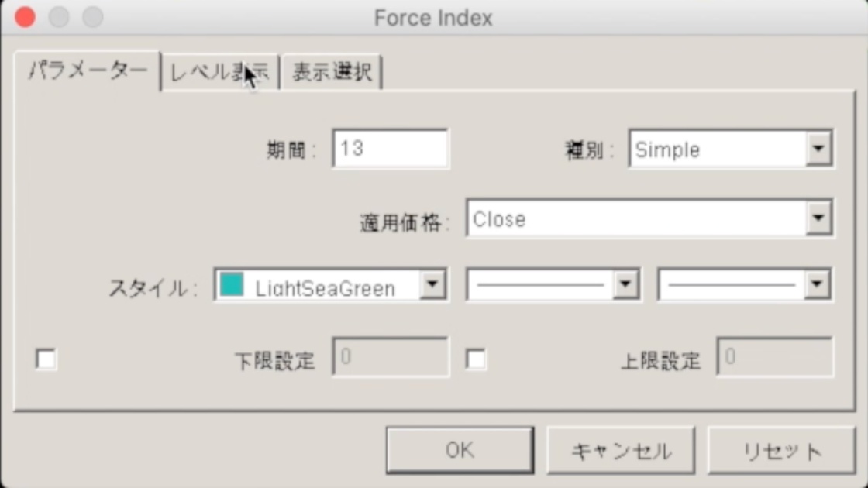Open the line width dropdown
Viewport: 868px width, 488px height.
[745, 285]
